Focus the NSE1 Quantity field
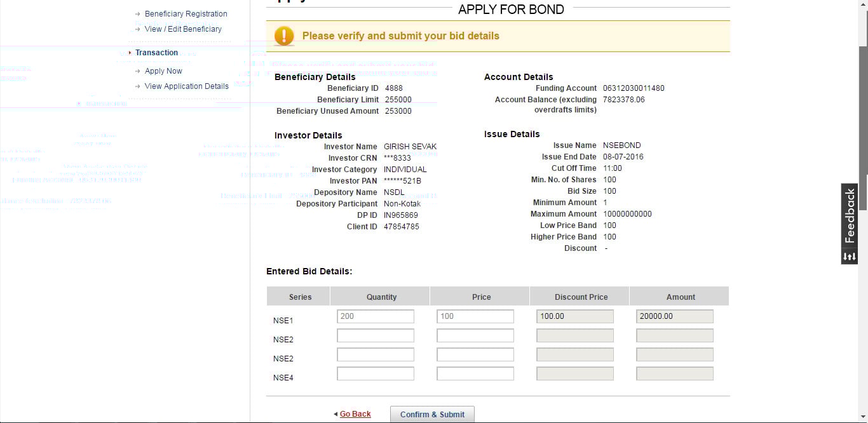The height and width of the screenshot is (423, 868). (x=376, y=316)
